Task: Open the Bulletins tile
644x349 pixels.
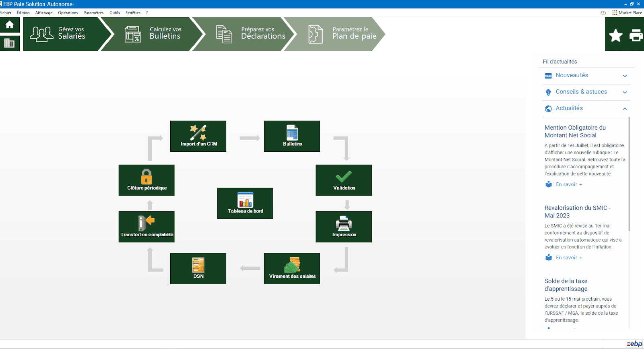Action: (292, 136)
